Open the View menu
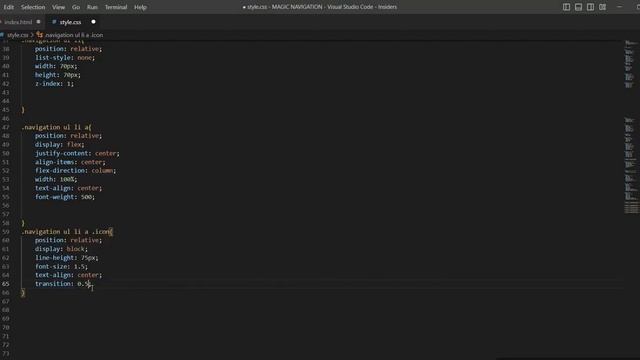Image resolution: width=640 pixels, height=360 pixels. click(58, 7)
